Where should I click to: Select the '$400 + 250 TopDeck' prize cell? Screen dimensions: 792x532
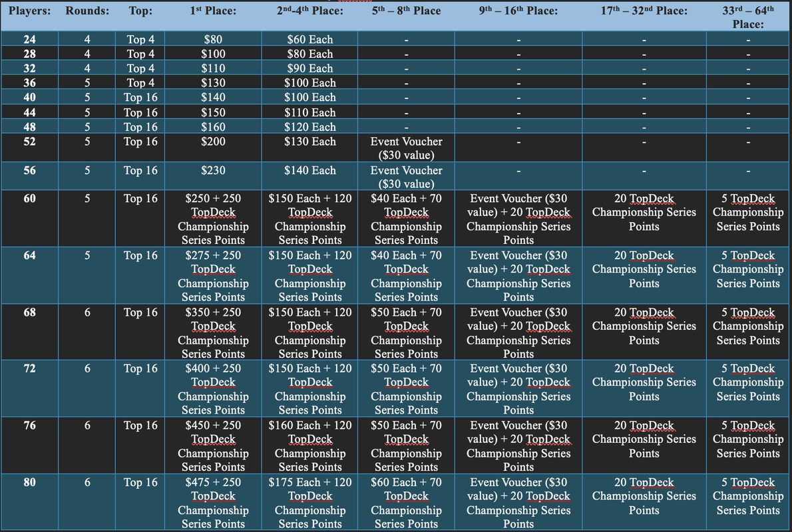[213, 389]
